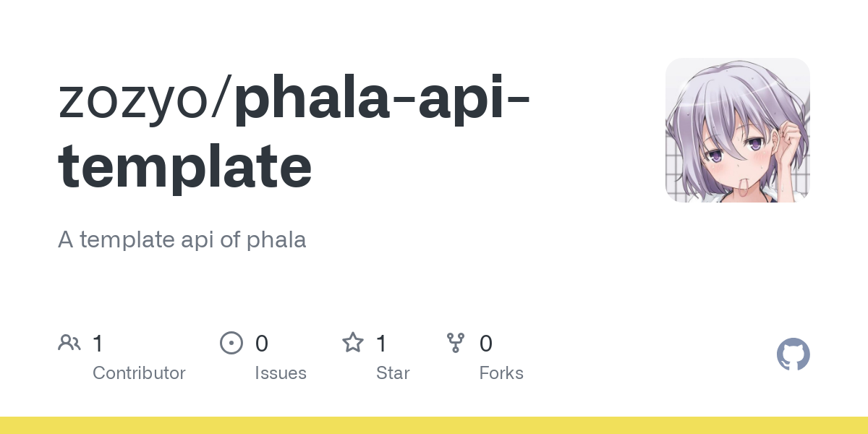Click the word "template" in the title
This screenshot has width=868, height=434.
point(185,166)
